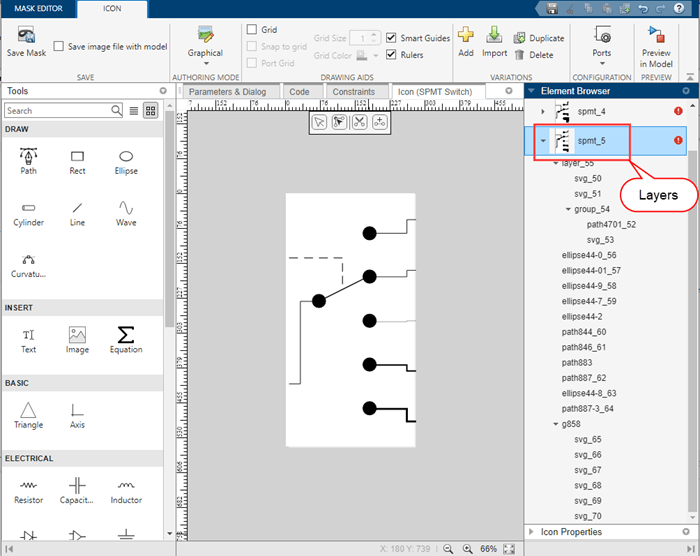
Task: Add a Resistor electrical symbol
Action: click(x=29, y=491)
